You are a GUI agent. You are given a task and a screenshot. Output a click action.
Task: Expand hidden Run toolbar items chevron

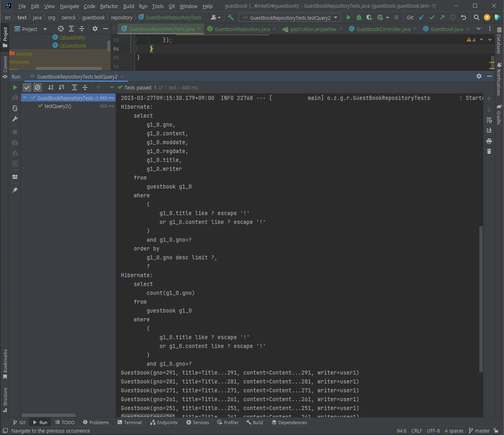(x=112, y=87)
